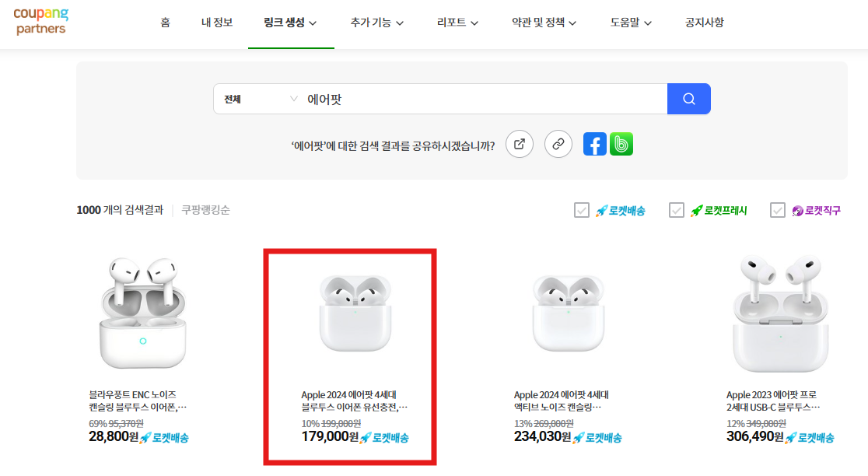Open 공지사항 page
This screenshot has width=868, height=476.
point(704,23)
